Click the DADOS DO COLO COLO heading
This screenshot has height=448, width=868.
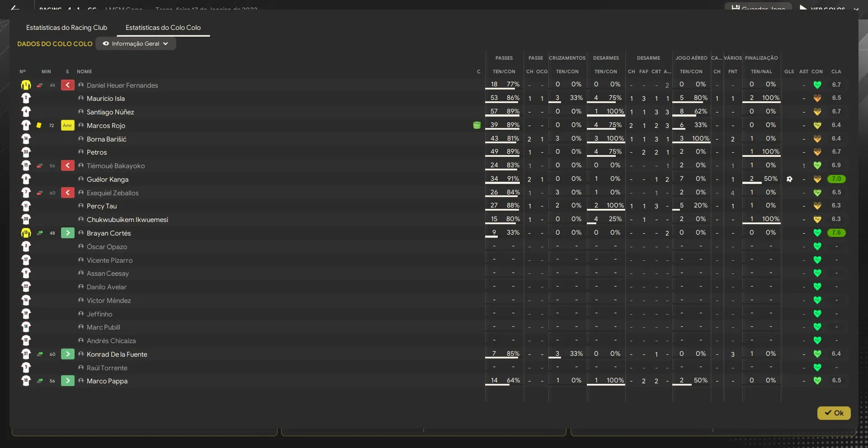[x=55, y=44]
